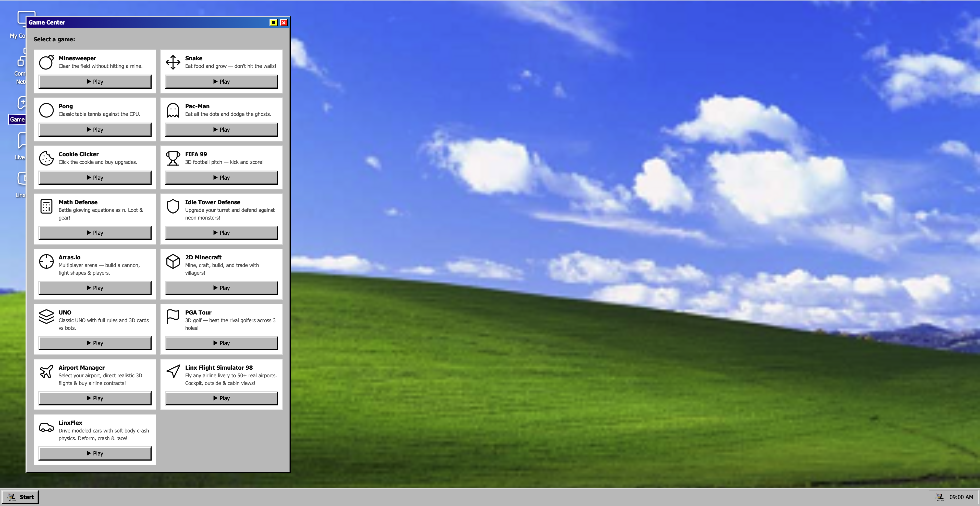Click the Math Defense calculator icon
The width and height of the screenshot is (980, 506).
click(x=46, y=206)
